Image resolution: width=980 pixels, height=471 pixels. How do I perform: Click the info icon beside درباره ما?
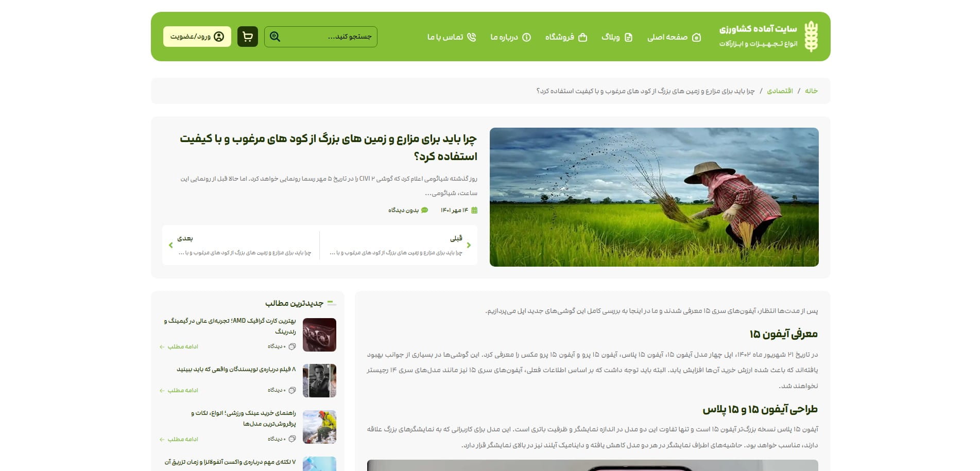(526, 37)
